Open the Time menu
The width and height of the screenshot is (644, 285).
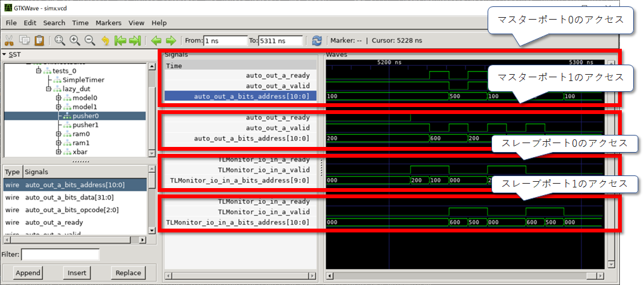[x=80, y=23]
